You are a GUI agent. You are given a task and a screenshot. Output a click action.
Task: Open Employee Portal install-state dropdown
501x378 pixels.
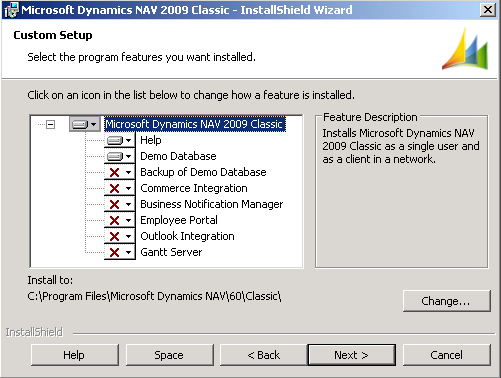pyautogui.click(x=120, y=220)
